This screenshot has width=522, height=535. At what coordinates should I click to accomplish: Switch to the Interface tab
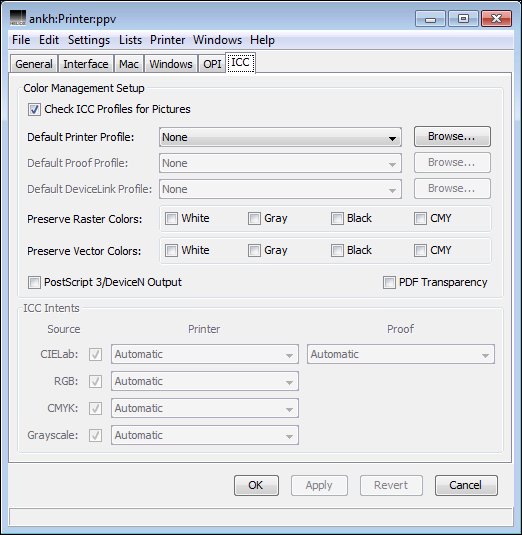click(86, 64)
